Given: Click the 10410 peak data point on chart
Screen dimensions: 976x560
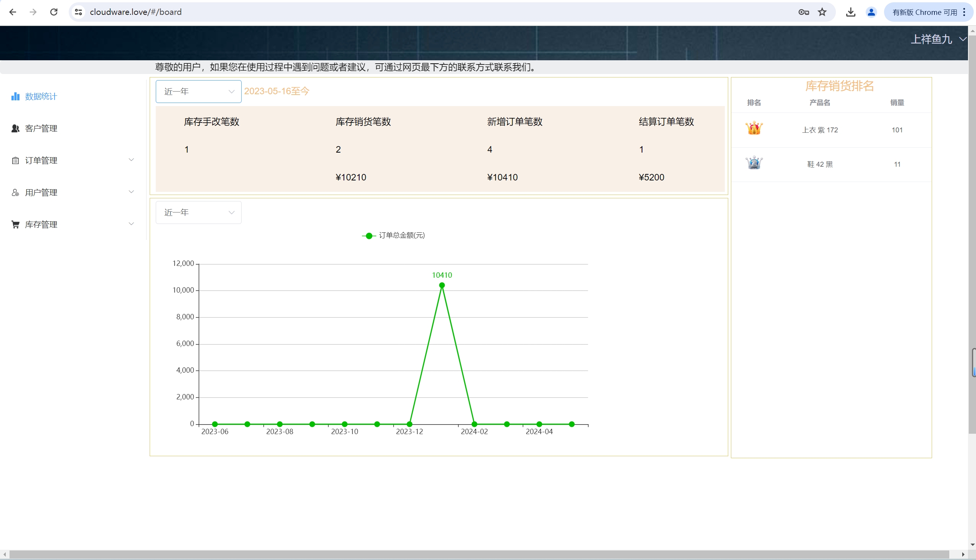Looking at the screenshot, I should pos(442,285).
